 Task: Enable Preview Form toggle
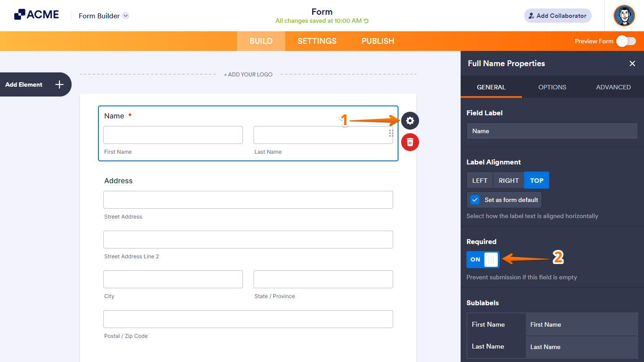pyautogui.click(x=626, y=41)
